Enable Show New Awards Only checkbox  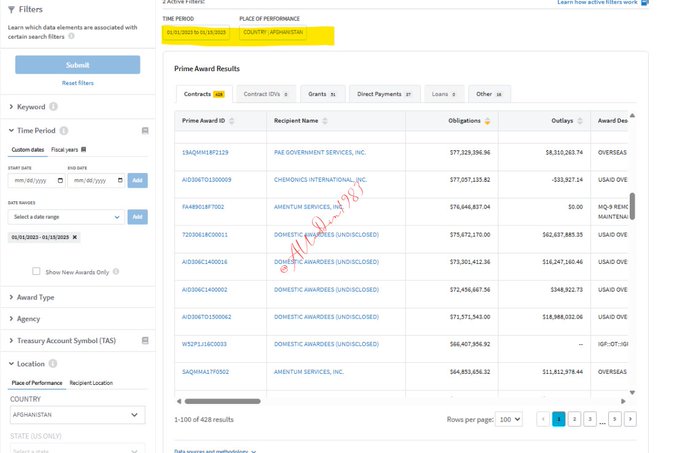tap(37, 271)
